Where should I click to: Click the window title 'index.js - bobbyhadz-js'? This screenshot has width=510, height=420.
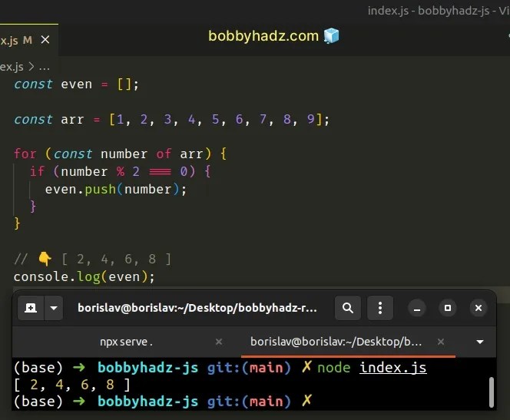click(x=439, y=11)
